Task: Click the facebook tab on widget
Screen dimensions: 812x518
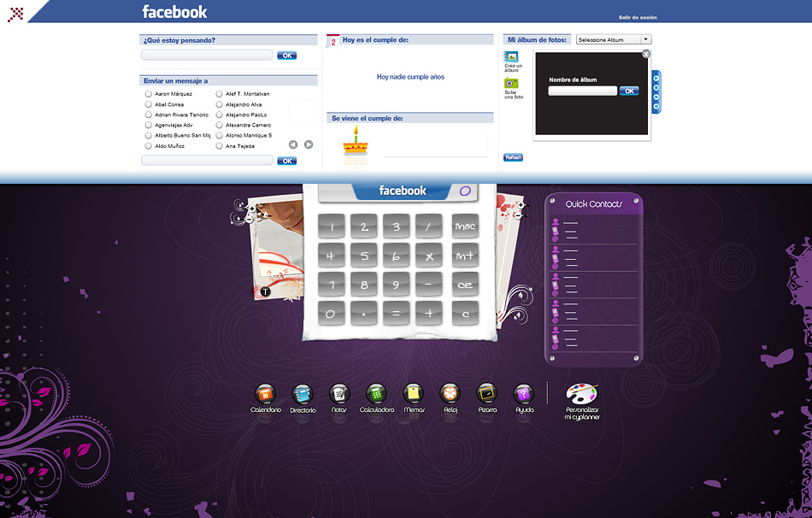Action: [403, 191]
